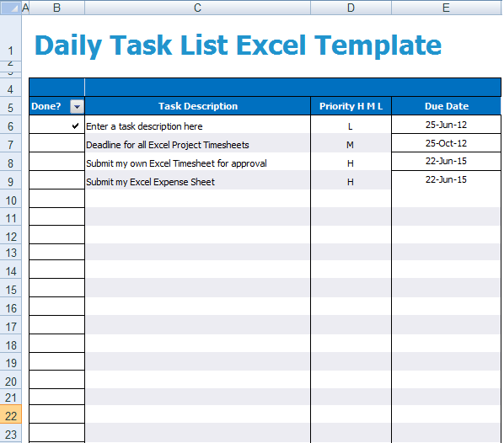504x443 pixels.
Task: Click the Due Date header cell
Action: click(446, 106)
